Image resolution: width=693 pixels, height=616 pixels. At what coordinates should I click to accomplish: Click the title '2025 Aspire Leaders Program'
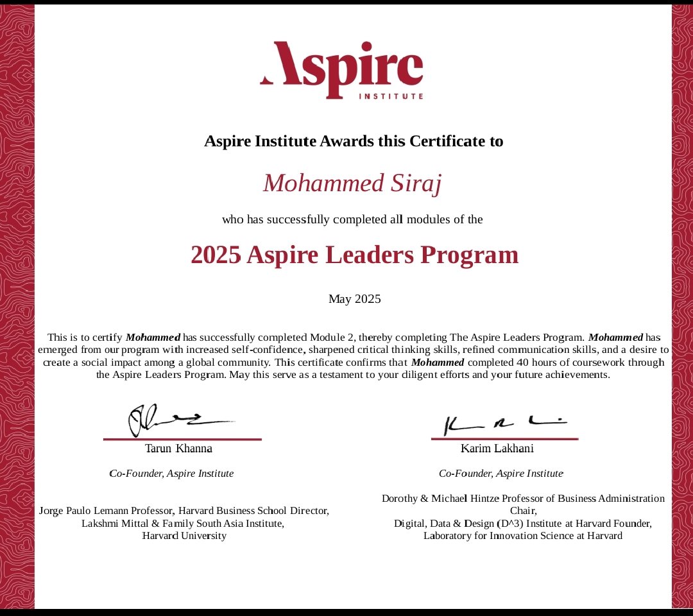354,255
